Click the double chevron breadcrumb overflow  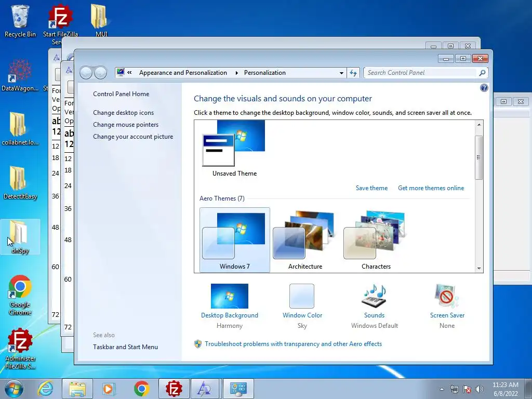click(129, 72)
